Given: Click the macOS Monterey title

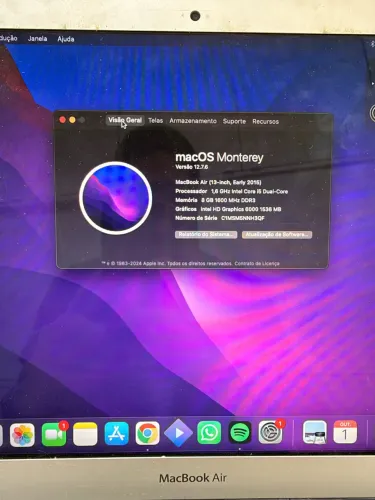Looking at the screenshot, I should [x=219, y=157].
